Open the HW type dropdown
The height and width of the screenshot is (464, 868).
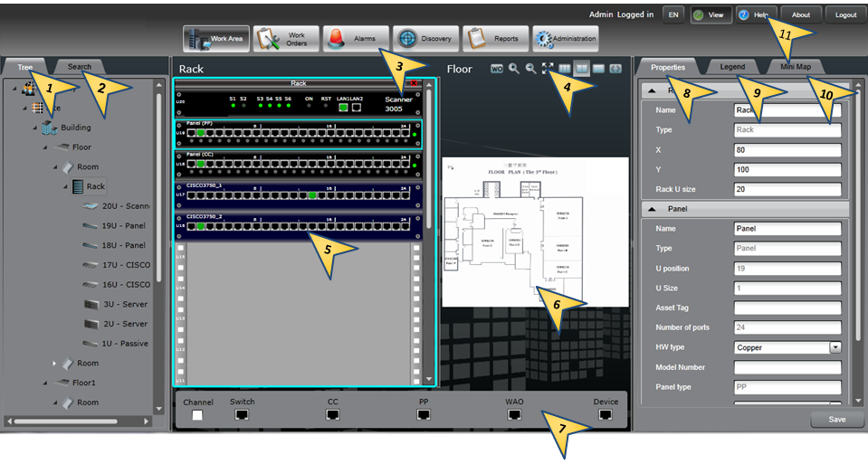click(835, 347)
